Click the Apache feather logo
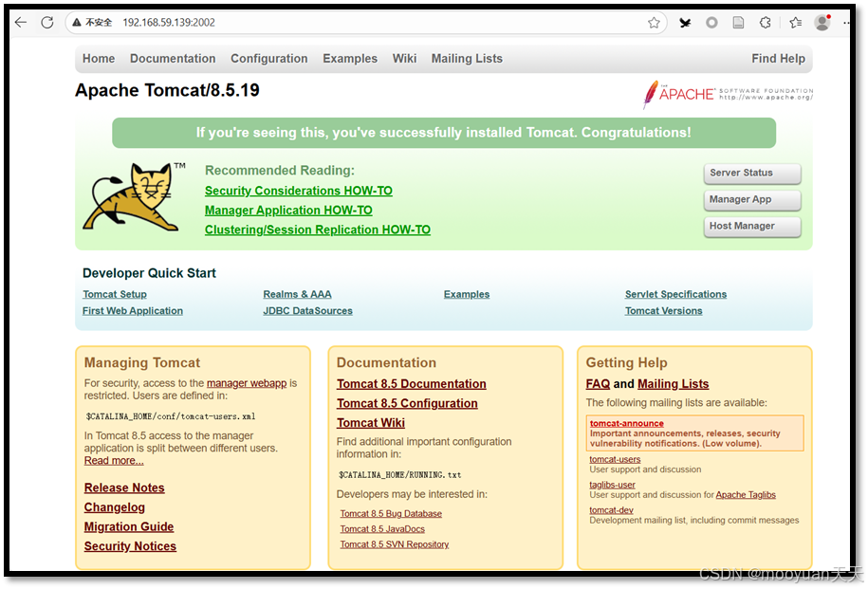Image resolution: width=868 pixels, height=589 pixels. [728, 94]
